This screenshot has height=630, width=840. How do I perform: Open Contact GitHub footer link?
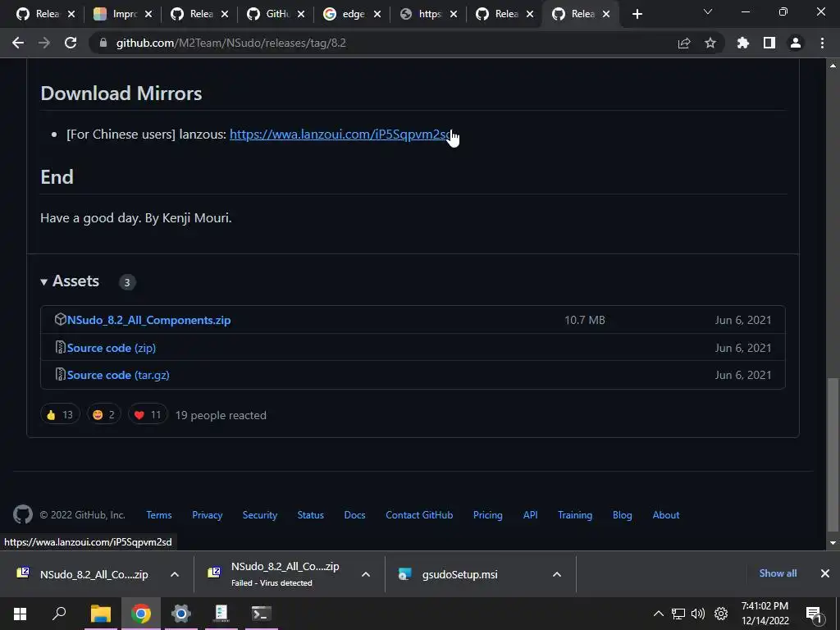tap(419, 515)
